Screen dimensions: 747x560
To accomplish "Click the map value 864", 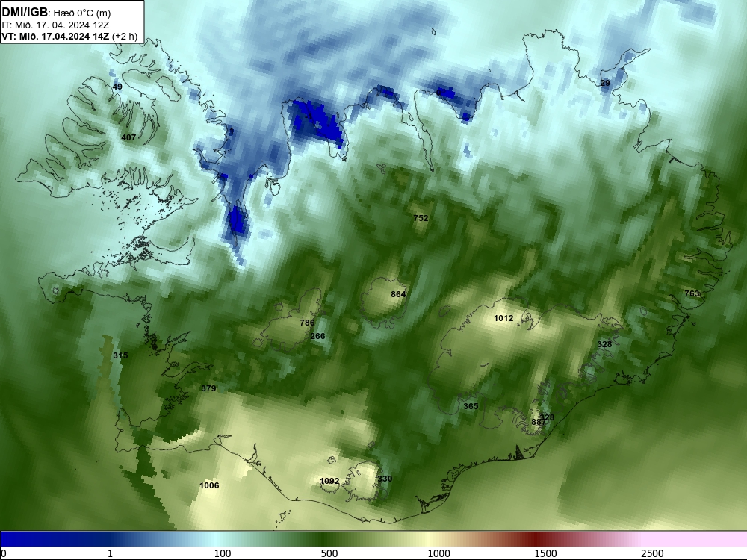I will 398,294.
